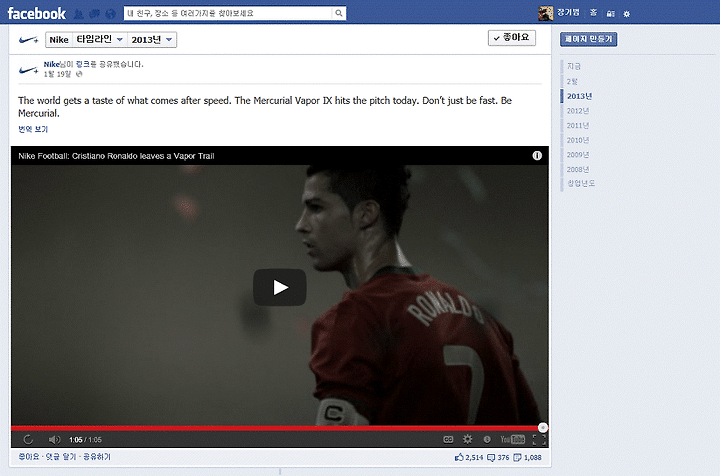Replay the video with replay icon
The width and height of the screenshot is (720, 476).
point(28,440)
